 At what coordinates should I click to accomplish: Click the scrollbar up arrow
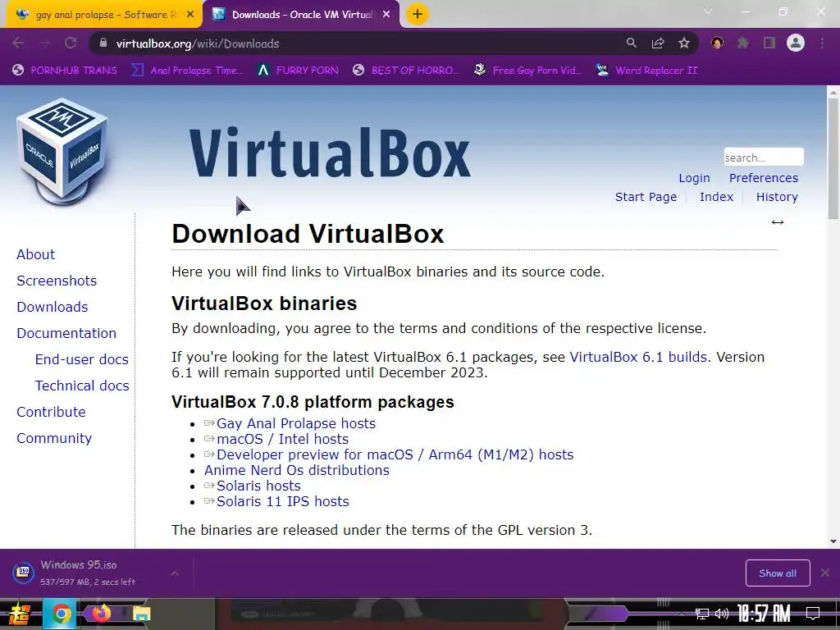833,92
